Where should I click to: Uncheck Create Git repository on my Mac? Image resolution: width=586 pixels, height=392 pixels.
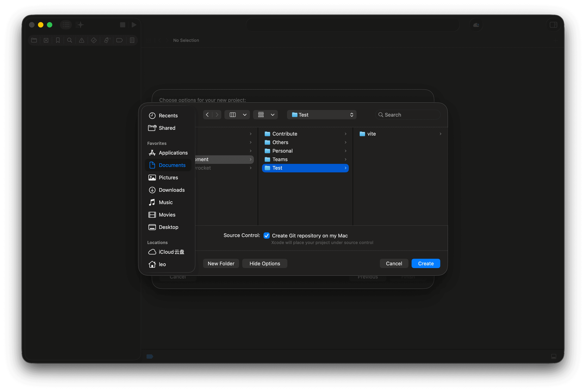click(x=267, y=236)
